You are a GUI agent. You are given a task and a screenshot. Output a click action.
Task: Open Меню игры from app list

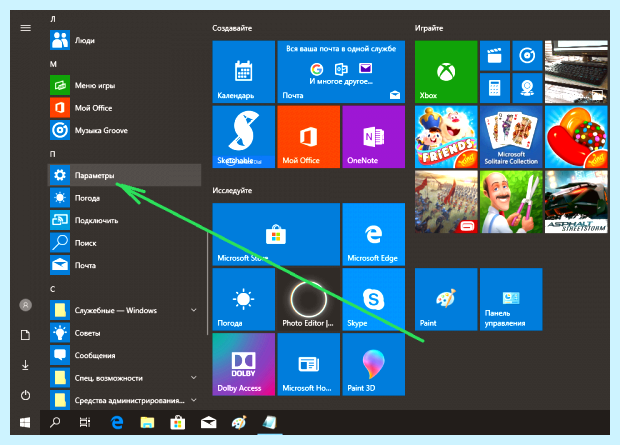point(124,85)
